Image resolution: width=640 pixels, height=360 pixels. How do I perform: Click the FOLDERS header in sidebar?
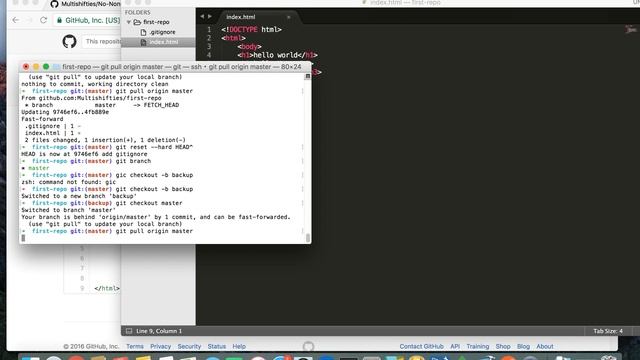tap(138, 12)
